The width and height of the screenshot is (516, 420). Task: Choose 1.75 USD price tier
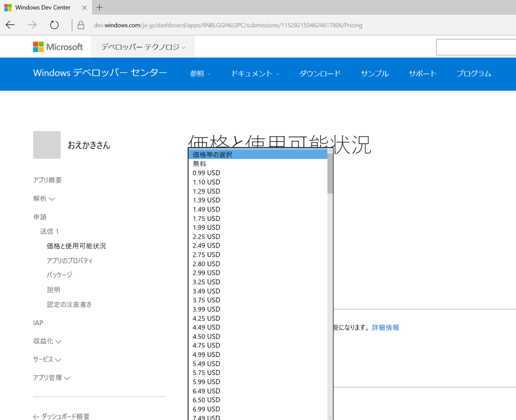[x=258, y=219]
